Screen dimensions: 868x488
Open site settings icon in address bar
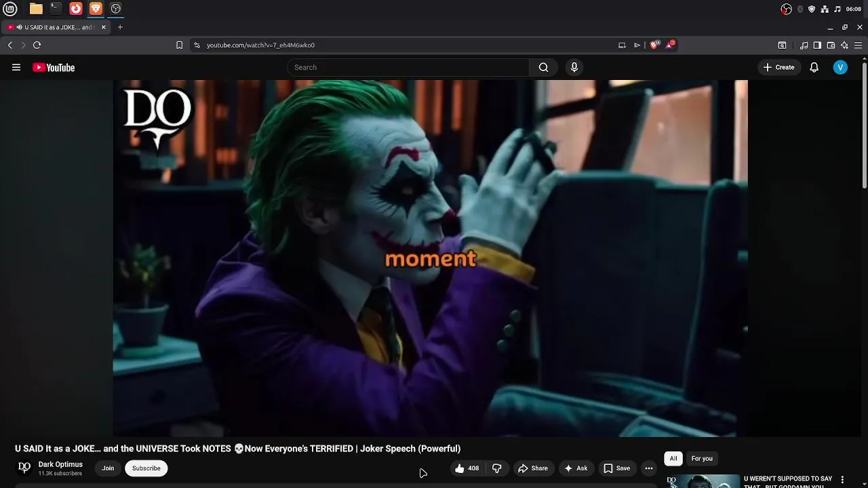[x=197, y=45]
